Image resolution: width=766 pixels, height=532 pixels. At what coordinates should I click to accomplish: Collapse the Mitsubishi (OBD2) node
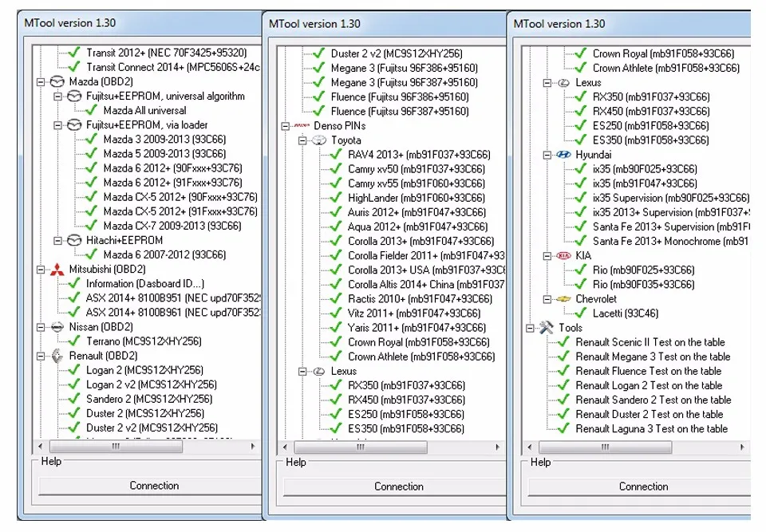pos(41,269)
